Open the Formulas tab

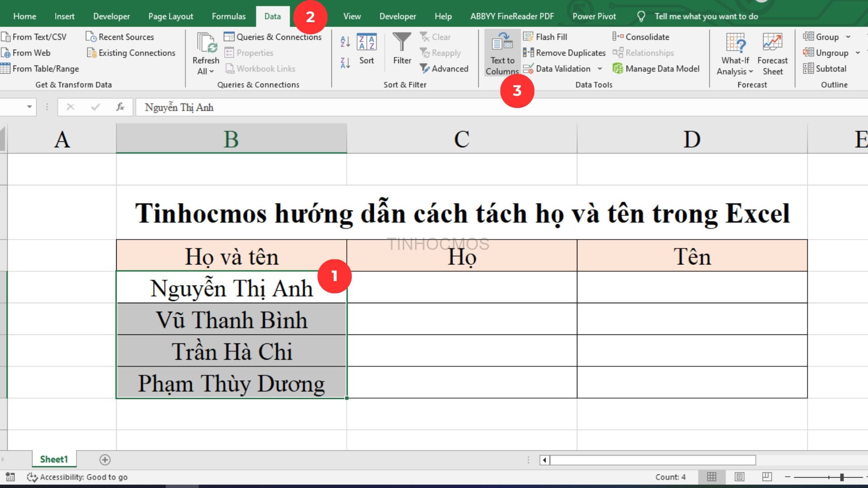coord(229,16)
